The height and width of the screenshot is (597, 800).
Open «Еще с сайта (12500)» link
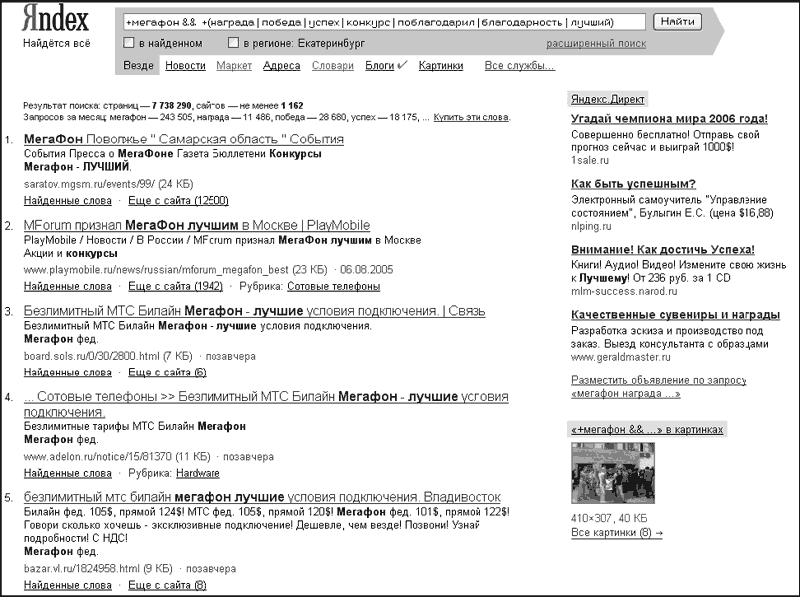[x=178, y=201]
